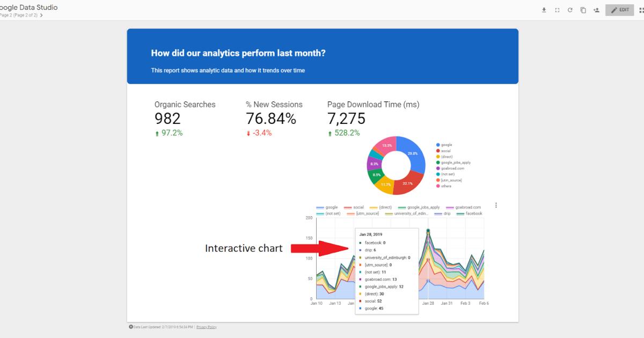Screen dimensions: 644x338
Task: Download the report
Action: point(544,9)
